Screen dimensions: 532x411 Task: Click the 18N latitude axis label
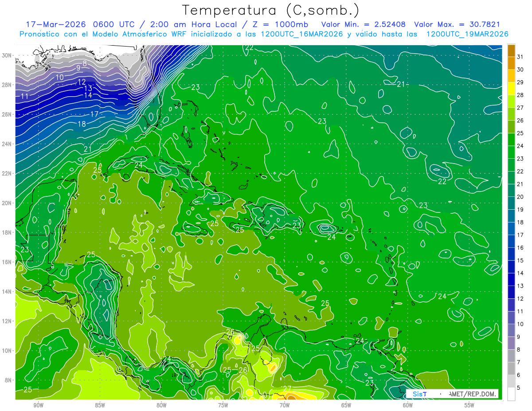(7, 232)
